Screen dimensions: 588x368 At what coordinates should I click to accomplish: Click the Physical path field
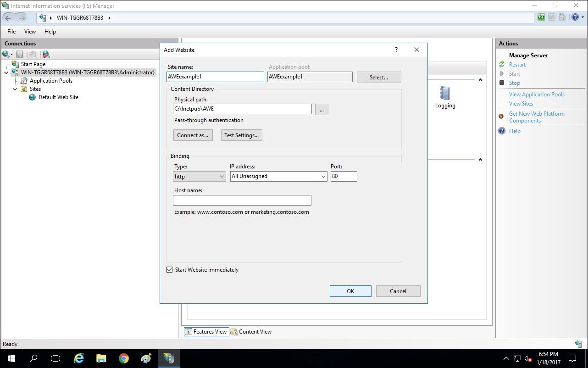click(x=242, y=109)
